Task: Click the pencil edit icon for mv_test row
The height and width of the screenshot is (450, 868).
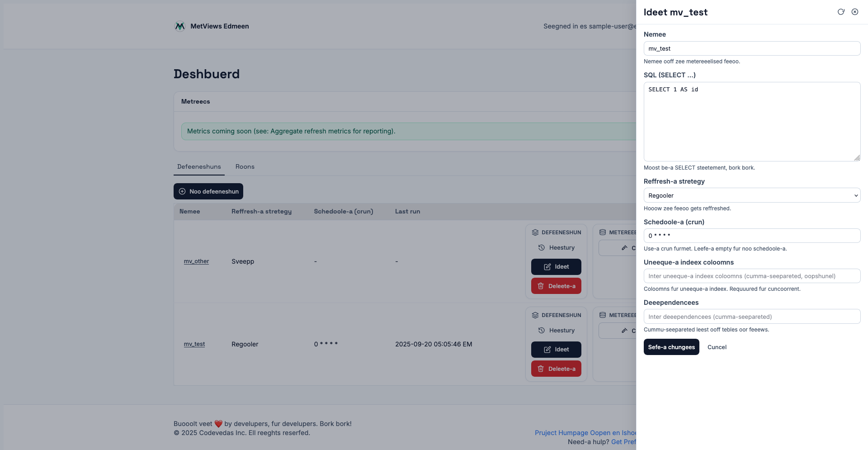Action: 547,350
